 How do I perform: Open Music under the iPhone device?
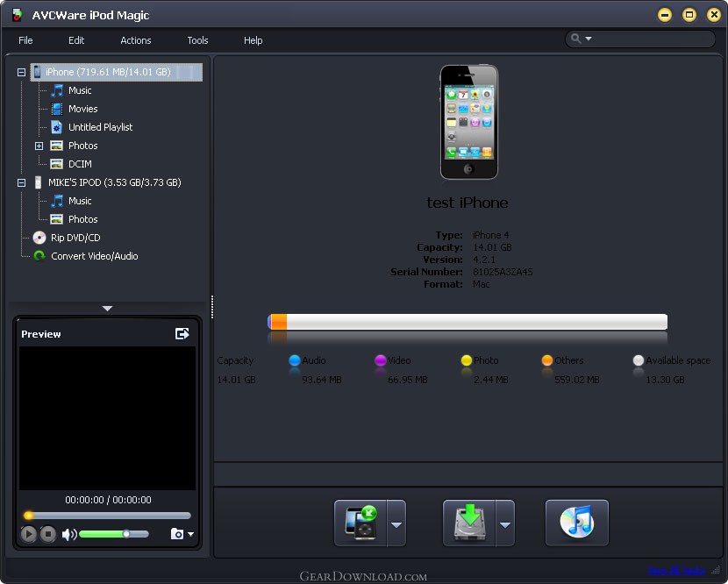(x=80, y=90)
